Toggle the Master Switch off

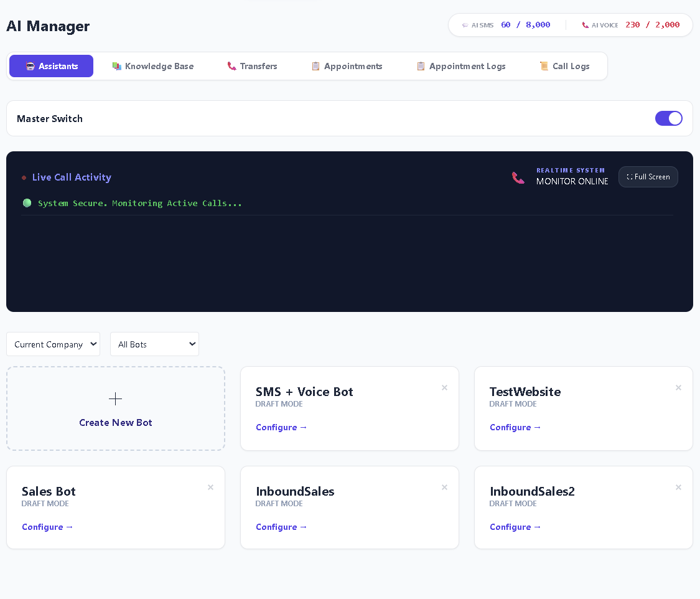(668, 118)
